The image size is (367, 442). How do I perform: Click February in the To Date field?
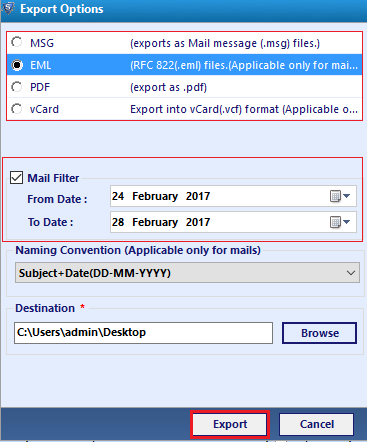click(155, 223)
